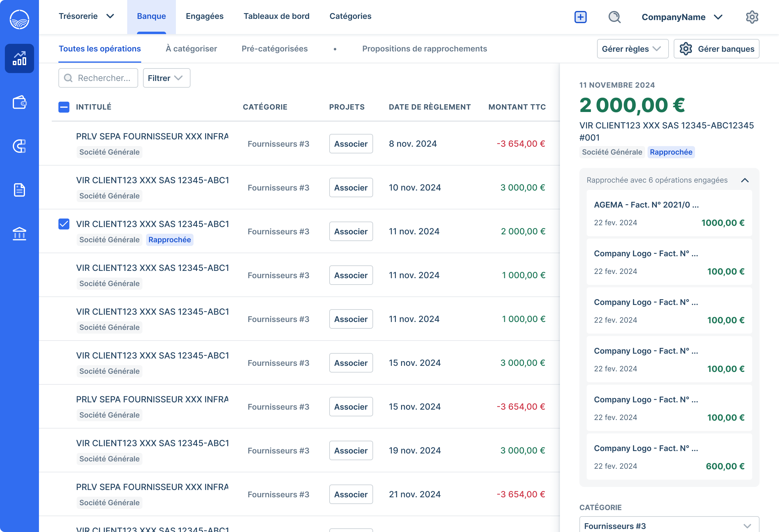Collapse the 'Rapprochée avec 6 opérations' section
Screen dimensions: 779x532
point(745,180)
